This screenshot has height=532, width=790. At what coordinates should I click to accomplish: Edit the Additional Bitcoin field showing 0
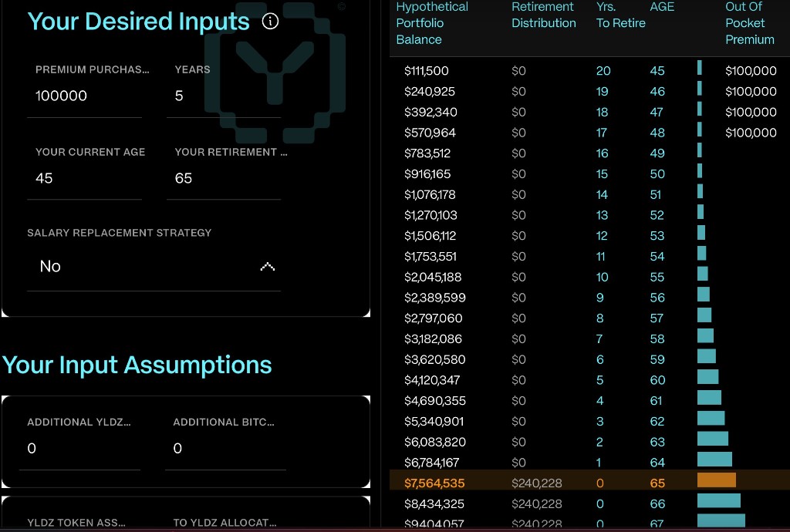tap(225, 448)
